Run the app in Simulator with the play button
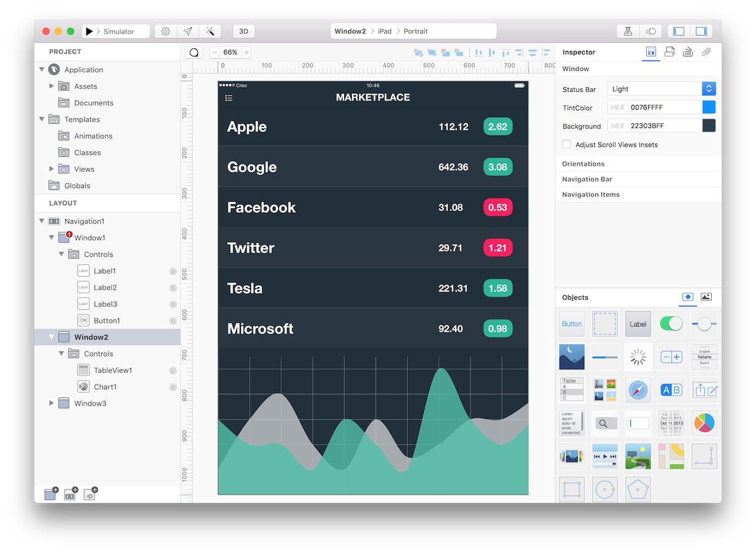The image size is (756, 552). click(90, 31)
